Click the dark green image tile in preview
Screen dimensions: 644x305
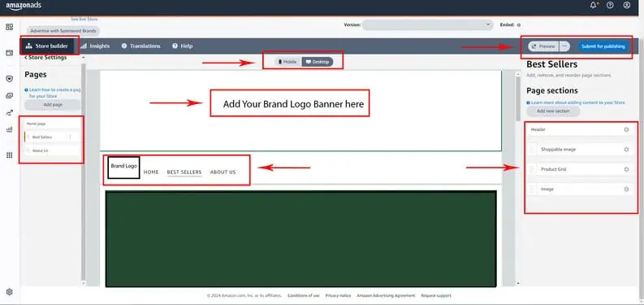300,239
